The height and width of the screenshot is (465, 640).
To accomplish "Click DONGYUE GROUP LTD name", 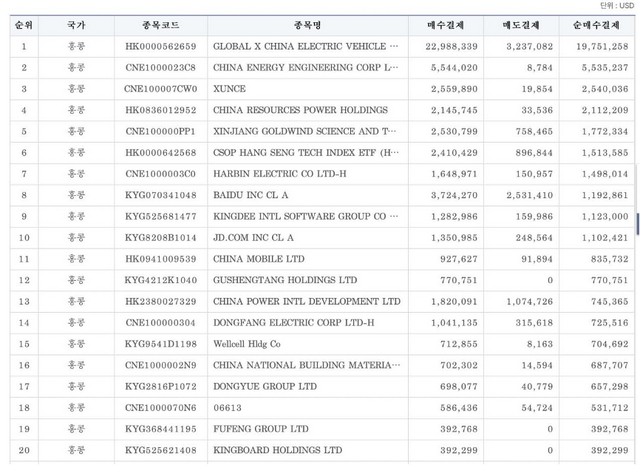I will 265,386.
